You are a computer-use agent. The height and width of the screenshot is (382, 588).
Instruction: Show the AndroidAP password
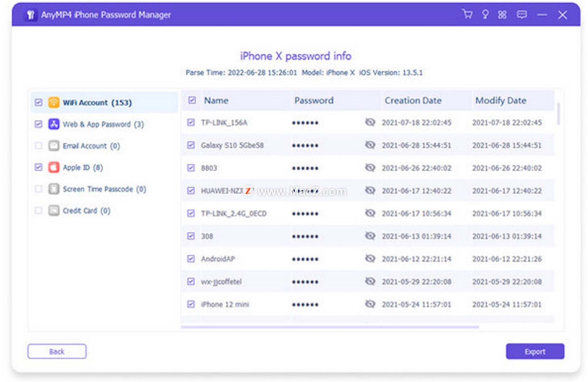(x=370, y=259)
